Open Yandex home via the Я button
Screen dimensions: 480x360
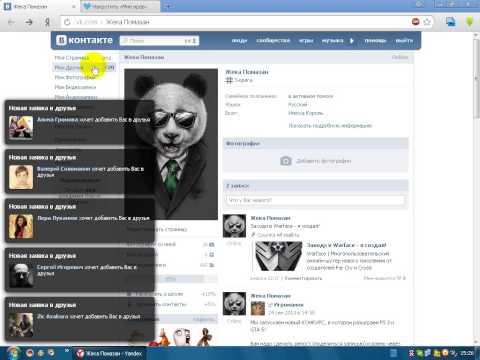click(x=47, y=22)
